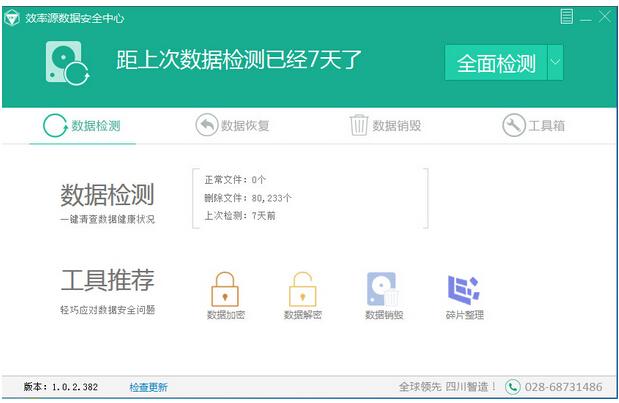Launch the 数据销毁 disk tool icon

tap(383, 289)
